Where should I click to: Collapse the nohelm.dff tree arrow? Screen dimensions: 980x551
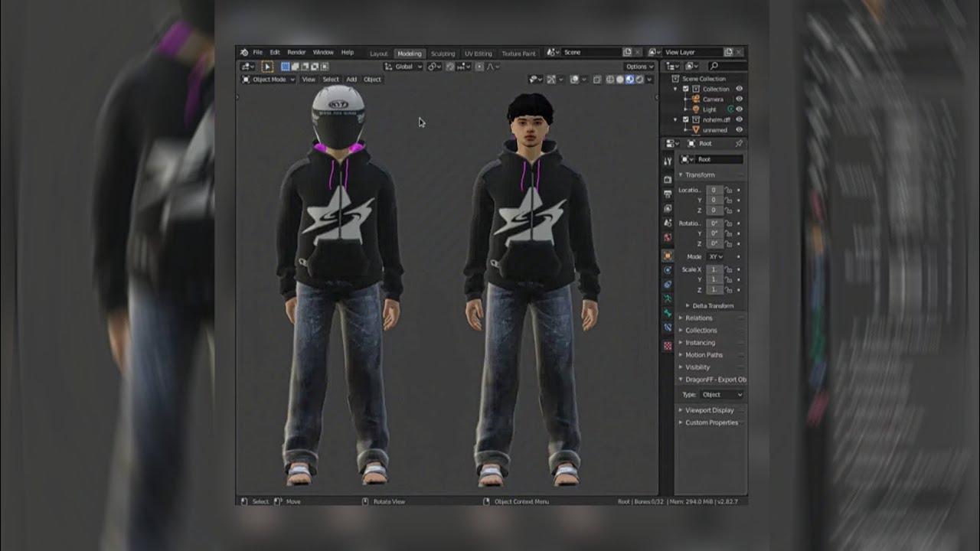pyautogui.click(x=676, y=119)
